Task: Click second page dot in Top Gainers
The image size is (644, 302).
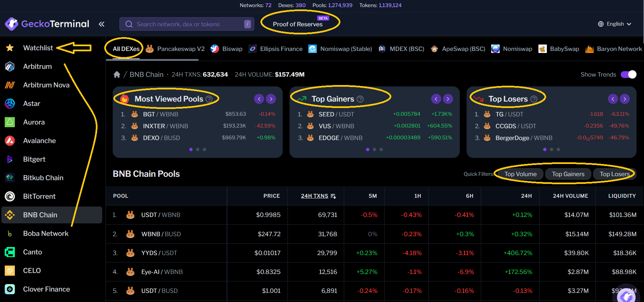Action: click(x=374, y=149)
